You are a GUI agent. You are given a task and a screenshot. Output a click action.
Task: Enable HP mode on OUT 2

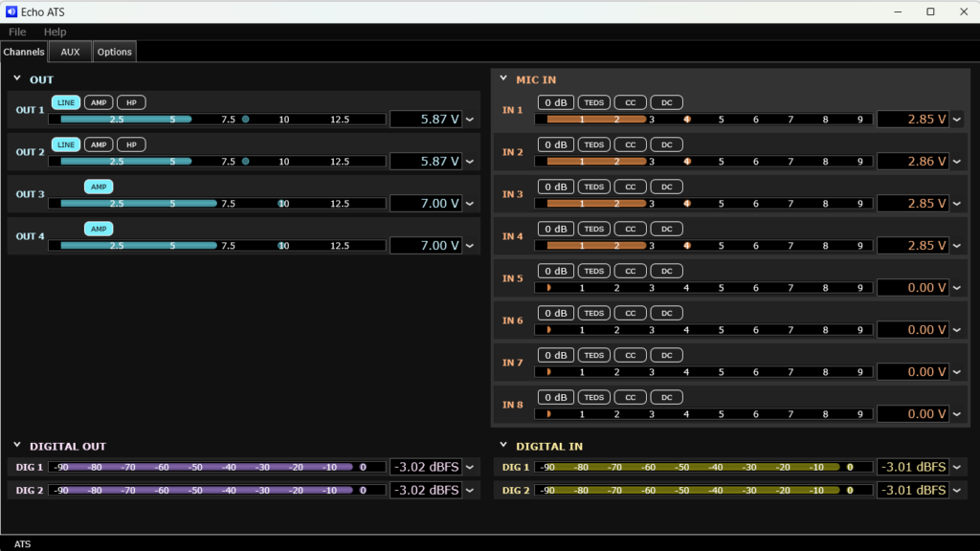click(131, 144)
